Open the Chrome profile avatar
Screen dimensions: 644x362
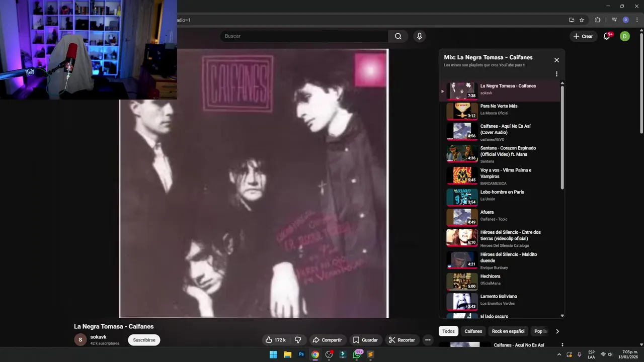(625, 20)
